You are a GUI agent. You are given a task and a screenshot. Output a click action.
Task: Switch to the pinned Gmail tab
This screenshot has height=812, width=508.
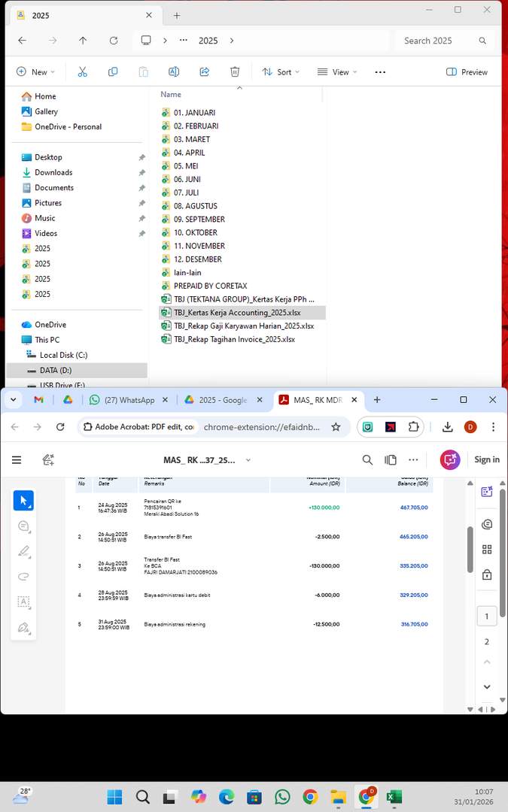click(38, 400)
